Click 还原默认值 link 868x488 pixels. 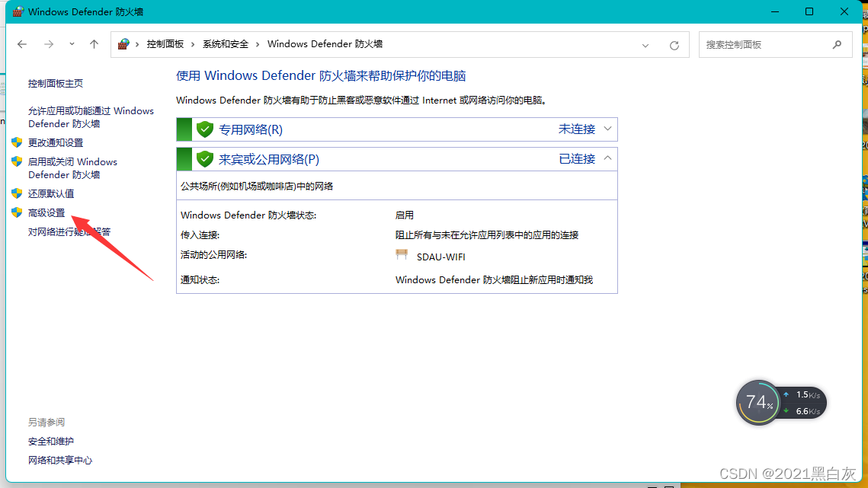click(x=51, y=193)
